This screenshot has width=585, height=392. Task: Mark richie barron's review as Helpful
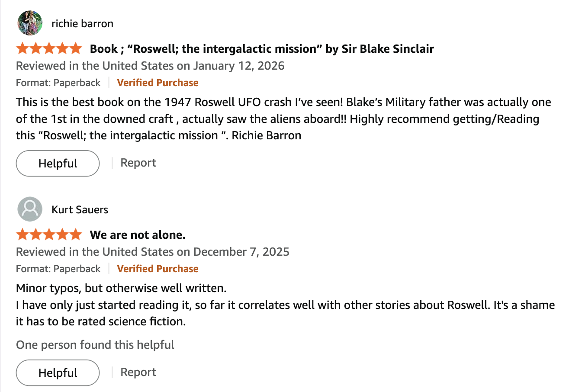(x=58, y=164)
